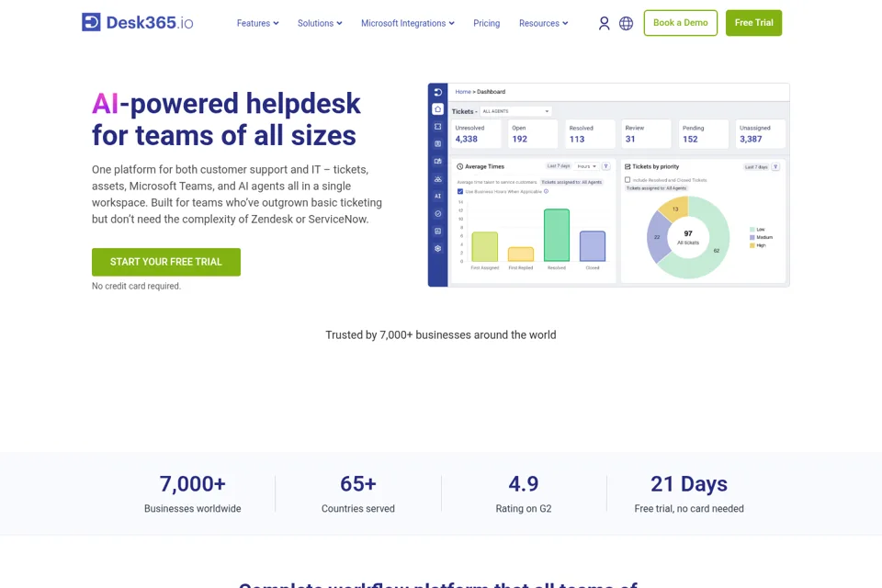
Task: Click the Low priority legend swatch
Action: click(752, 230)
